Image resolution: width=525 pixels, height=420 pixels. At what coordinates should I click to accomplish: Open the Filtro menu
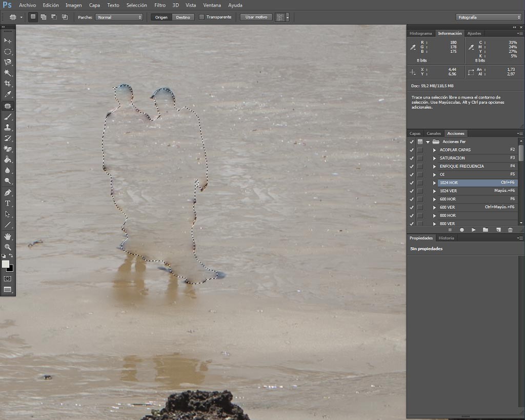tap(160, 5)
